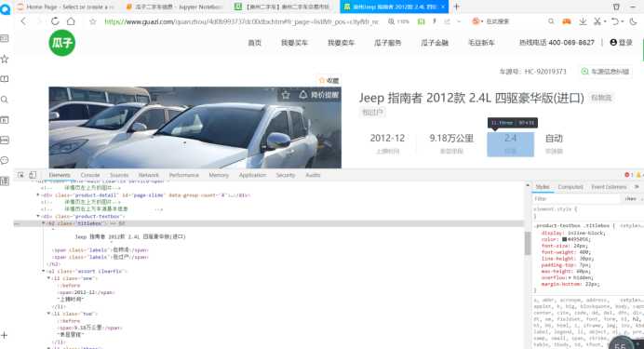
Task: Click the 收藏 favorite star above the photo
Action: point(322,80)
